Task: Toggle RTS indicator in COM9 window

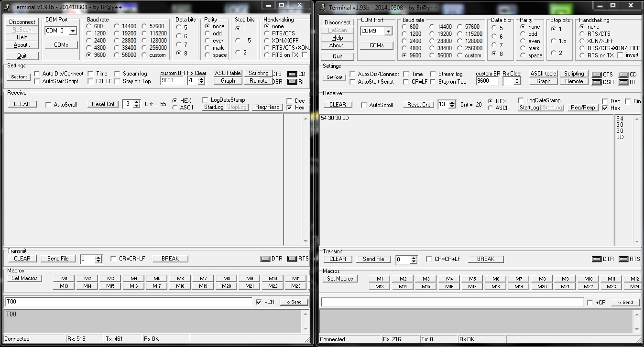Action: click(623, 259)
